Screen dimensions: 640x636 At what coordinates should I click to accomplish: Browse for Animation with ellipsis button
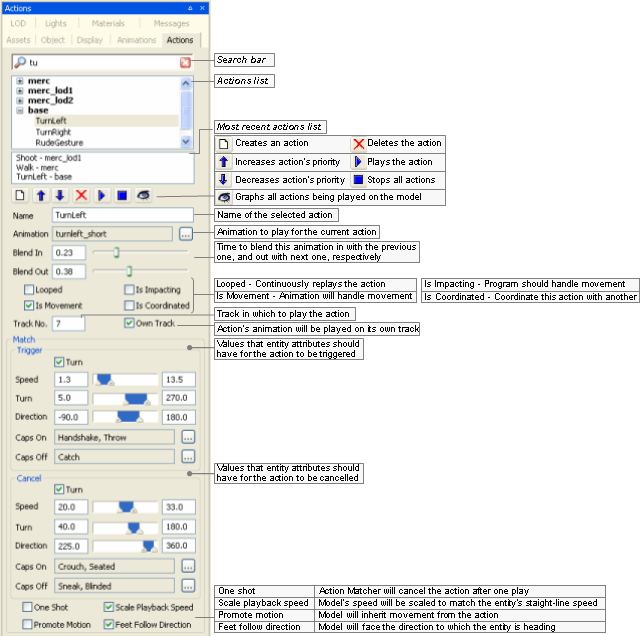tap(186, 234)
